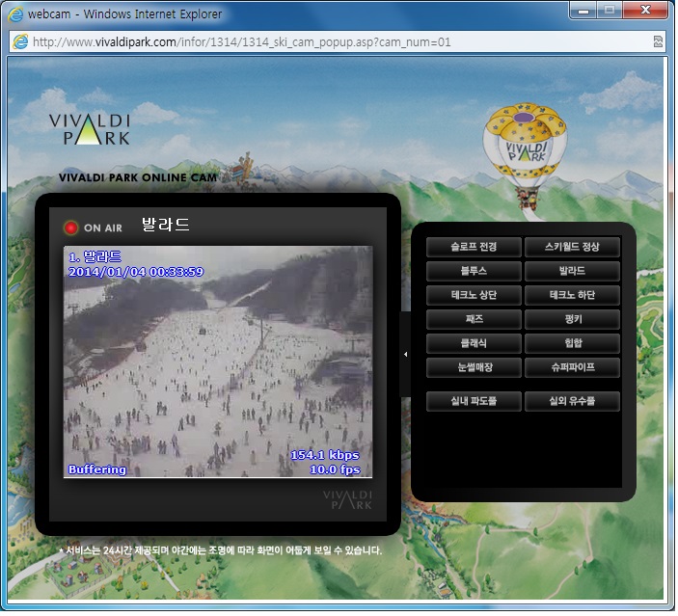
Task: Open the 슬로프 전경 camera
Action: click(x=475, y=248)
